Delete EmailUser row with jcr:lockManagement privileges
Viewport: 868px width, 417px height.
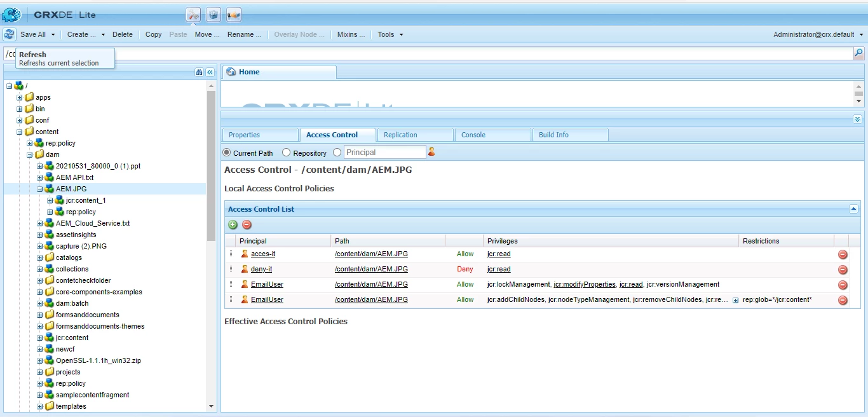tap(843, 285)
